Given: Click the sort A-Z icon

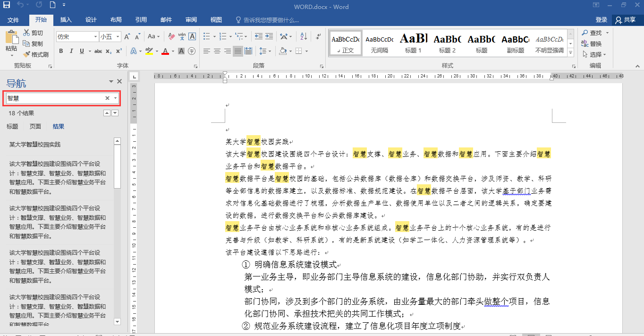Looking at the screenshot, I should click(x=304, y=36).
